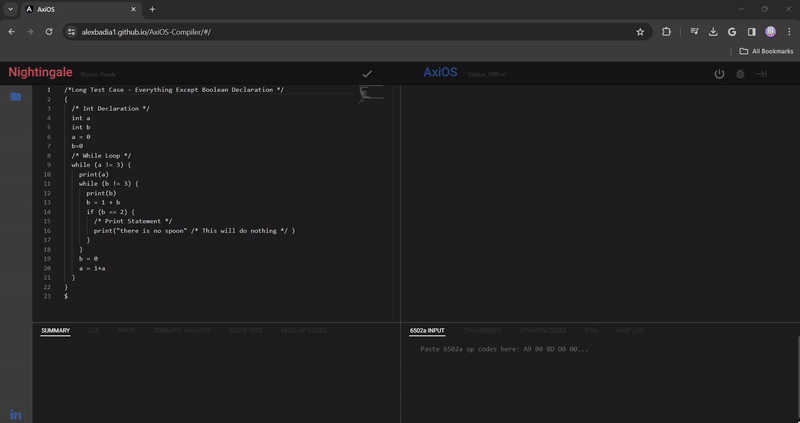This screenshot has width=800, height=423.
Task: Switch to the 6502a OP CODES tab
Action: point(303,331)
